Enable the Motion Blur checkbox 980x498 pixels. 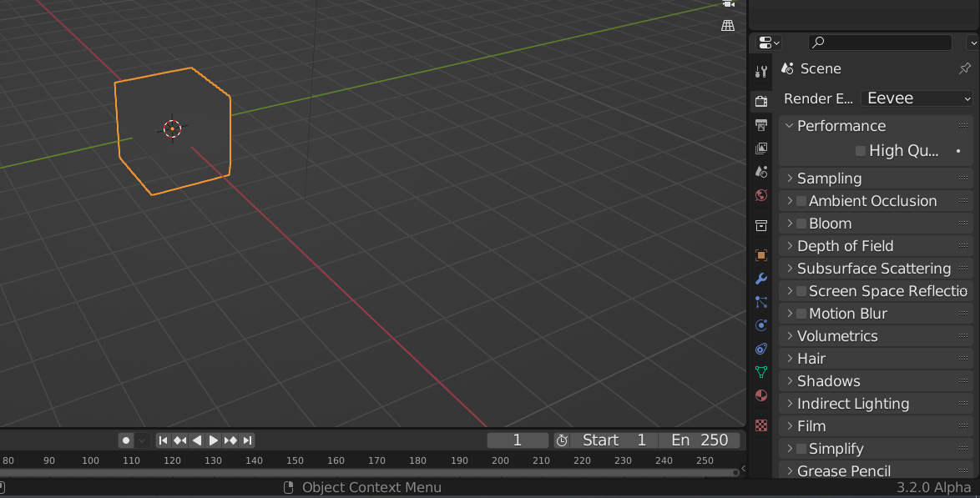pos(801,314)
